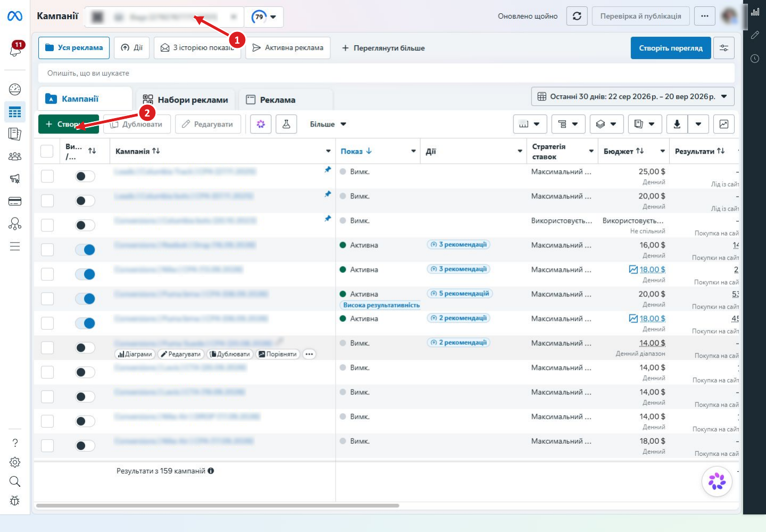The height and width of the screenshot is (532, 766).
Task: Select the Активна реклама view
Action: tap(288, 47)
